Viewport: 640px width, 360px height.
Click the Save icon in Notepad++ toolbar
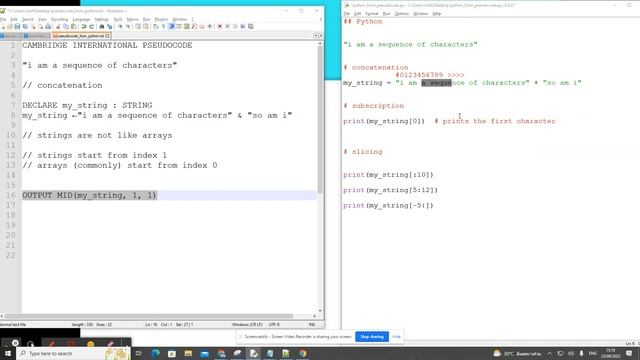[17, 27]
